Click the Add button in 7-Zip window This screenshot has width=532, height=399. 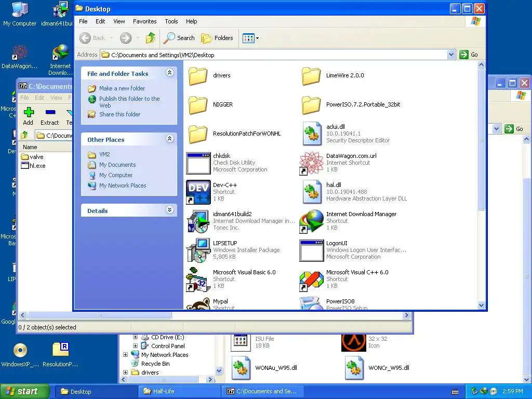28,116
